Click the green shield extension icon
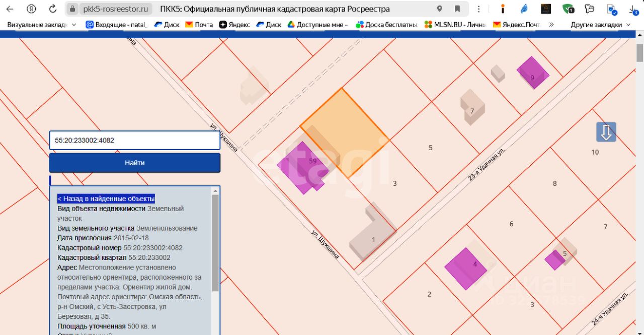 pyautogui.click(x=568, y=9)
